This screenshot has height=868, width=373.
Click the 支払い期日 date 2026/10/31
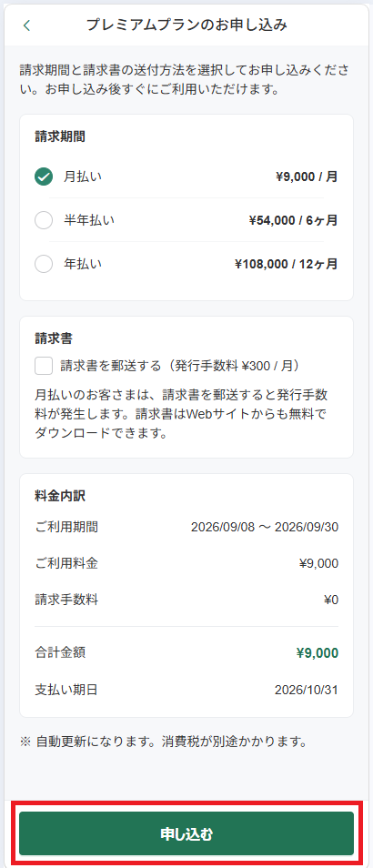click(307, 691)
